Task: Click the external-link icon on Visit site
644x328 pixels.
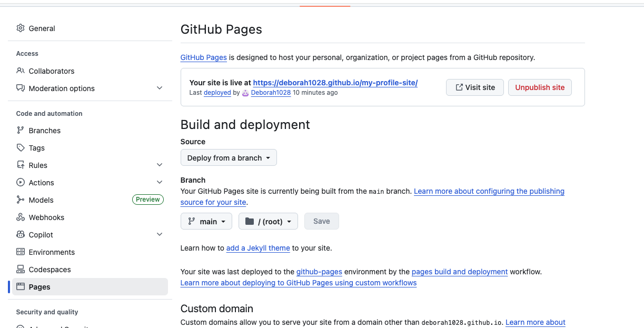Action: point(459,87)
